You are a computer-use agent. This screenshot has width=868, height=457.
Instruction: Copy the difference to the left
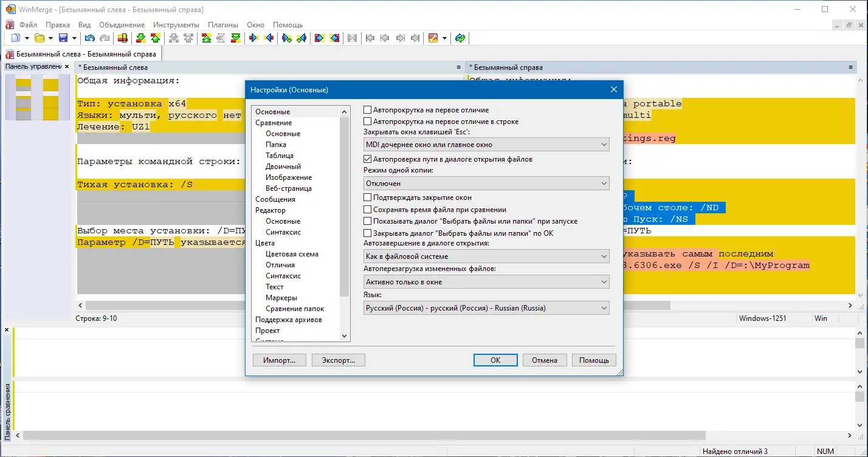point(269,38)
